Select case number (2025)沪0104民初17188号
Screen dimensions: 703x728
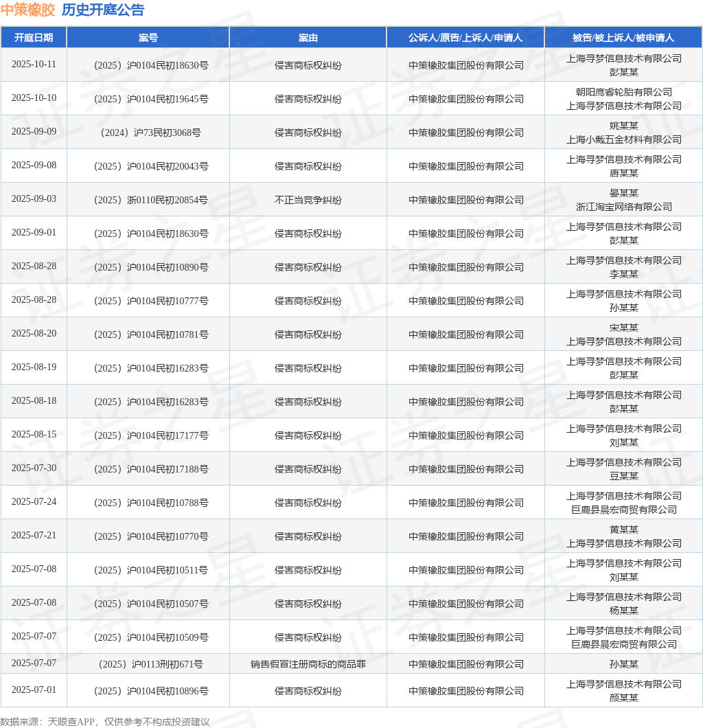click(151, 469)
